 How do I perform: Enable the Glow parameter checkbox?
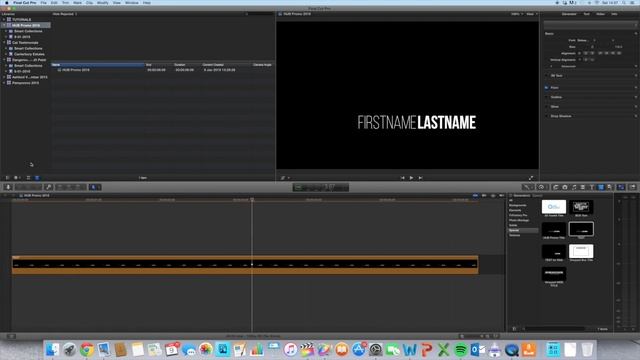[x=547, y=107]
